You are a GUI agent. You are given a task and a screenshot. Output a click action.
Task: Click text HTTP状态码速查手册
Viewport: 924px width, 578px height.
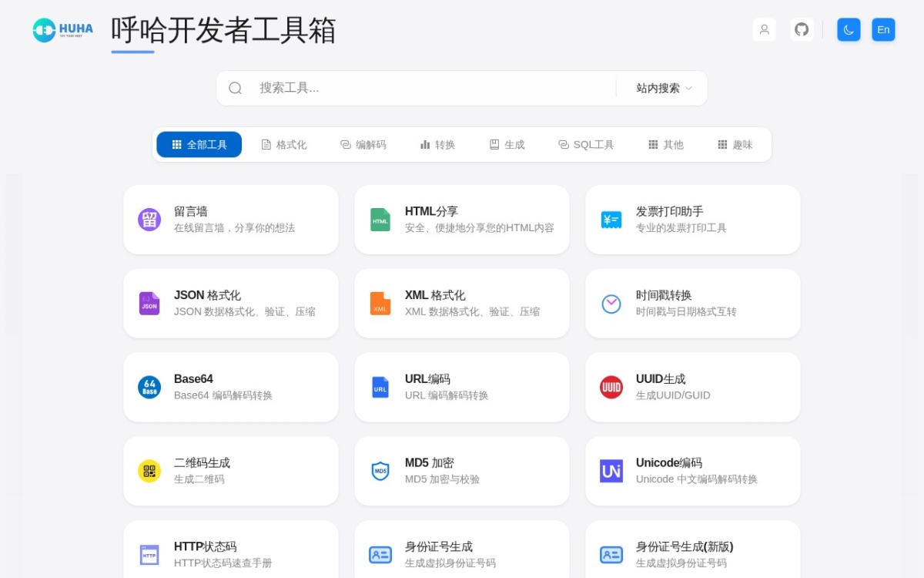click(x=223, y=563)
